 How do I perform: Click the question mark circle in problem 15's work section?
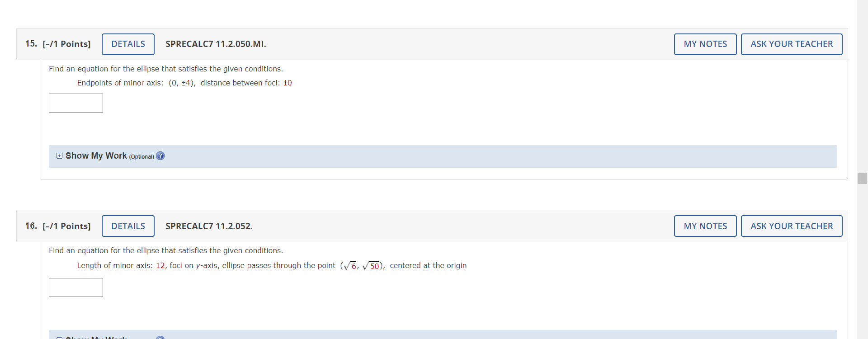click(160, 156)
